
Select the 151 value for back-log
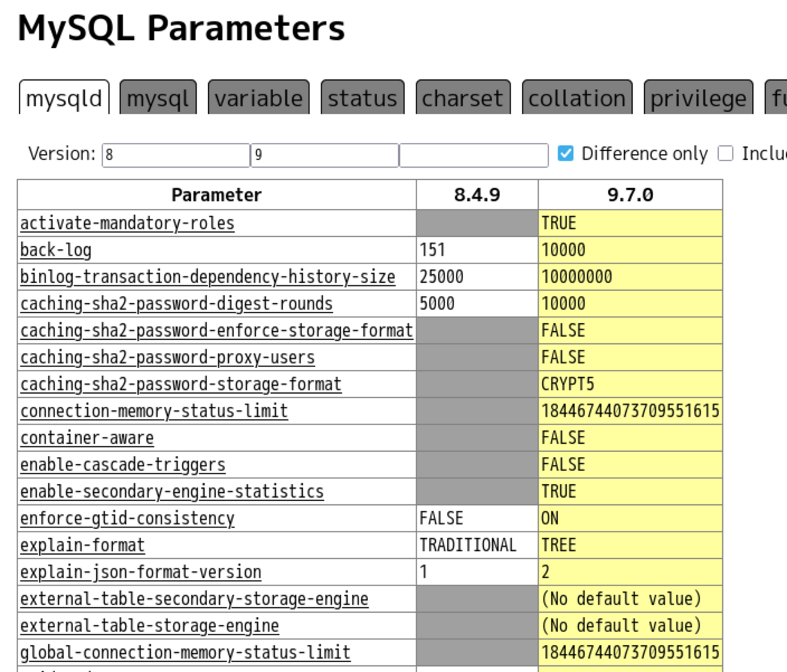click(x=432, y=250)
